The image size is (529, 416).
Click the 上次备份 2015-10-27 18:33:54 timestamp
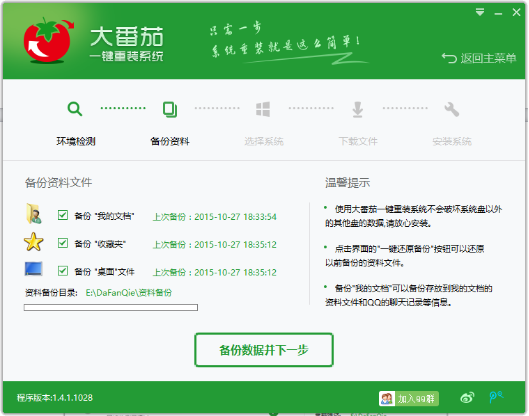(215, 217)
